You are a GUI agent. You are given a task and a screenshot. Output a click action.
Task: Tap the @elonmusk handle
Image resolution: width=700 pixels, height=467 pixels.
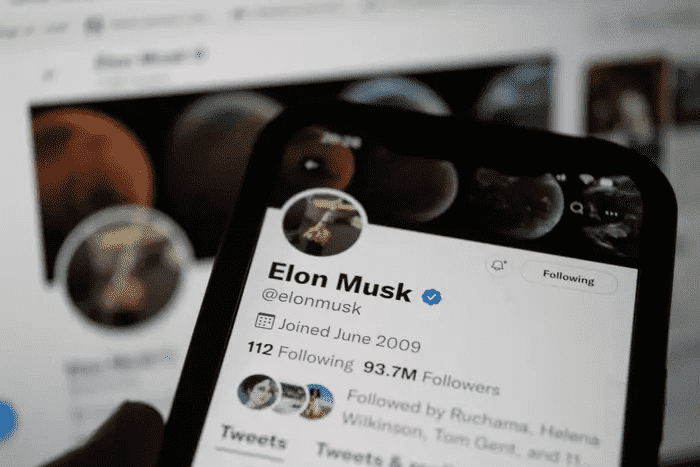pos(311,301)
